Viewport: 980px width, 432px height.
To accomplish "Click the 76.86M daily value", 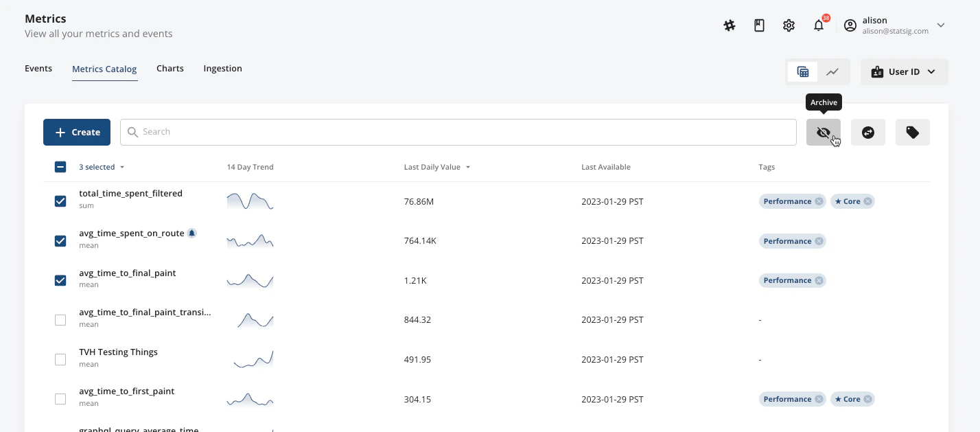I will tap(419, 201).
